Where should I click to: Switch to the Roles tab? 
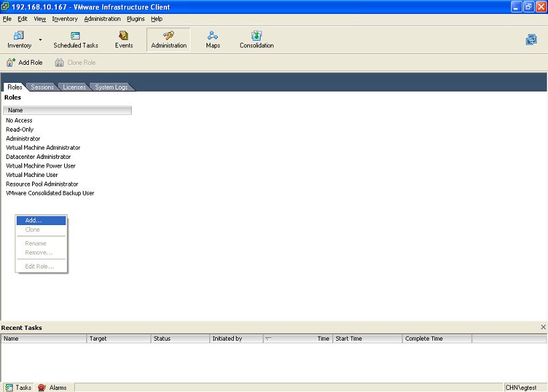(15, 87)
